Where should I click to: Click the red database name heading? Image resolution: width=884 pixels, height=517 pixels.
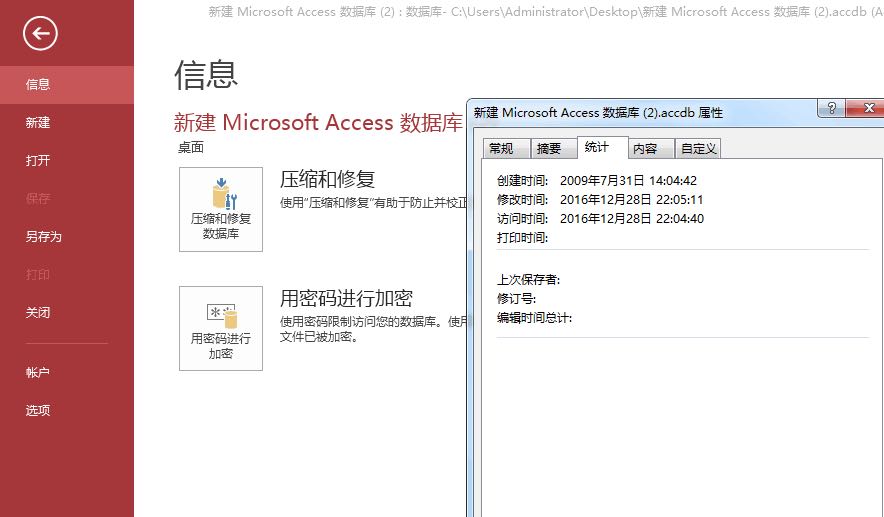point(318,122)
